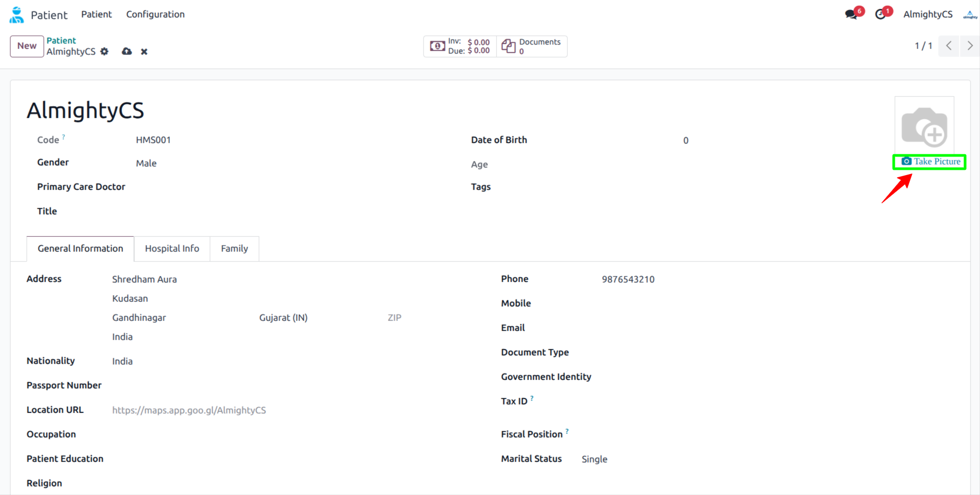
Task: Open the gear actions menu beside AlmightyCS
Action: click(x=104, y=52)
